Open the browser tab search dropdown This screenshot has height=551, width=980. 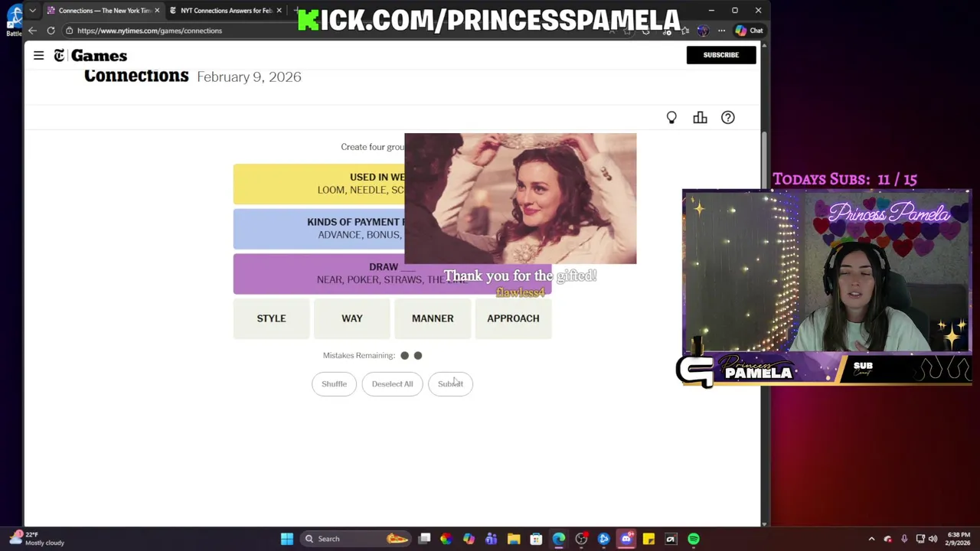(32, 11)
